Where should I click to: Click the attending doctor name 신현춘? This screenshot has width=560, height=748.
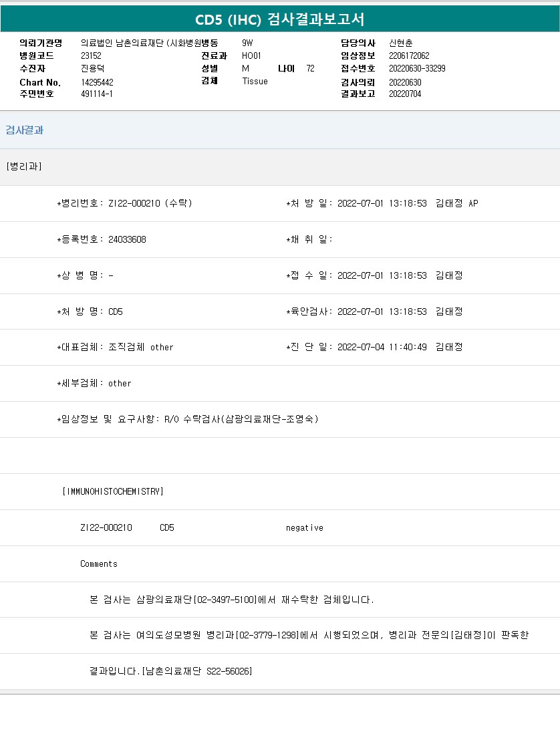401,43
